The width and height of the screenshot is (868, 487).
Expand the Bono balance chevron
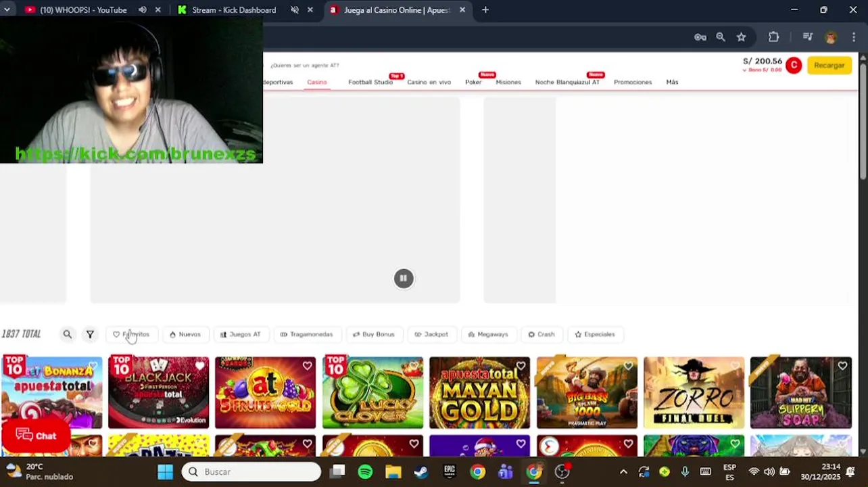click(x=745, y=70)
